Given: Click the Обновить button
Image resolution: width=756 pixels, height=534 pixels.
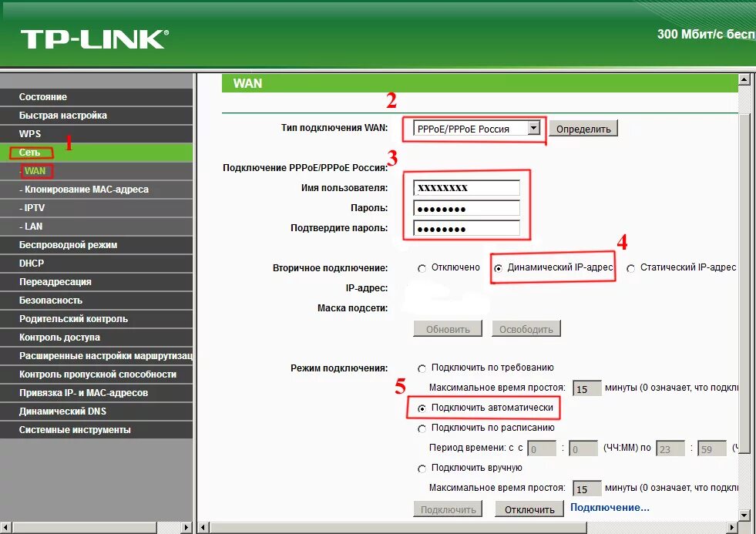Looking at the screenshot, I should [x=448, y=329].
